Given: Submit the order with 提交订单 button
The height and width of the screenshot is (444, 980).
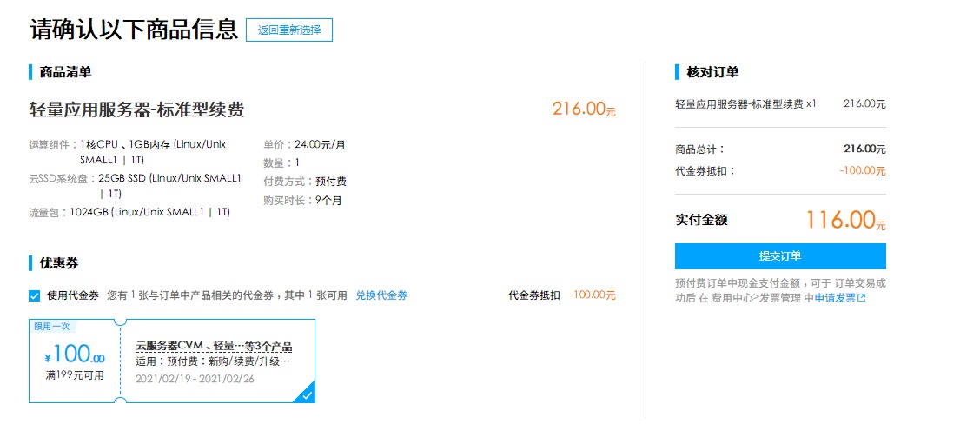Looking at the screenshot, I should tap(780, 255).
